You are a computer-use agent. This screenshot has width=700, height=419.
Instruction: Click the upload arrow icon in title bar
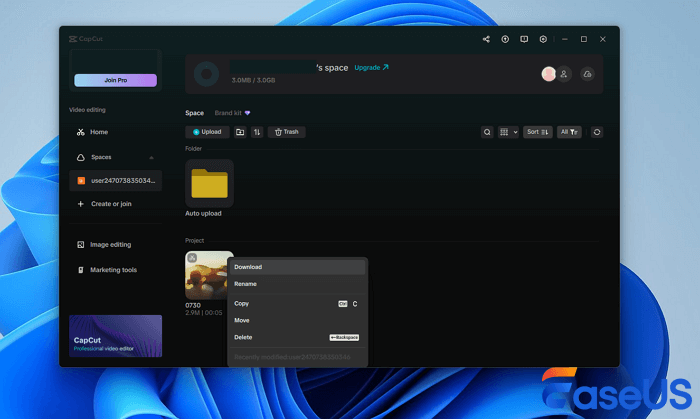pyautogui.click(x=505, y=39)
